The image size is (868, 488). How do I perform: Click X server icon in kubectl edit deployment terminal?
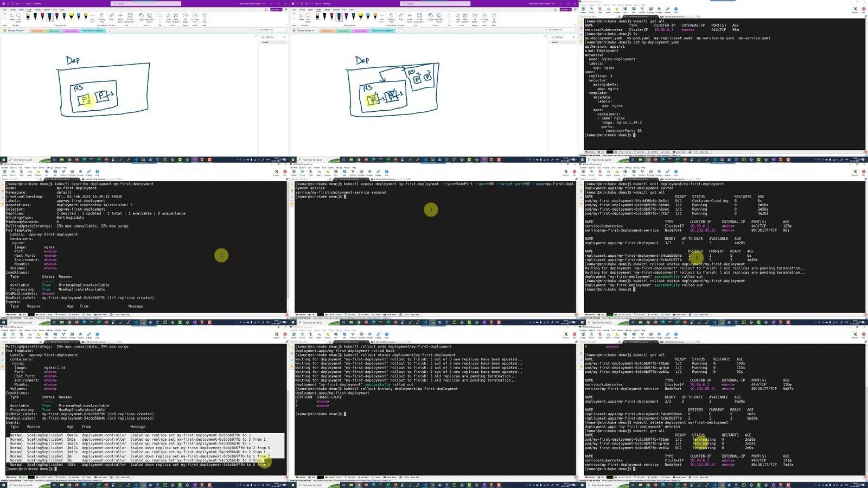click(x=856, y=172)
